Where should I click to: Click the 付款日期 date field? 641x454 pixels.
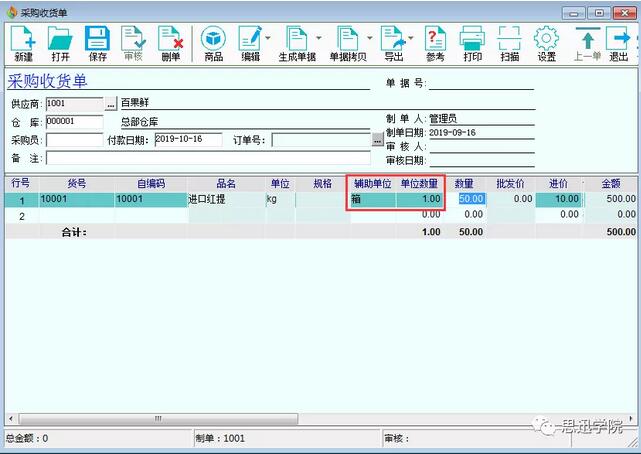click(x=188, y=140)
